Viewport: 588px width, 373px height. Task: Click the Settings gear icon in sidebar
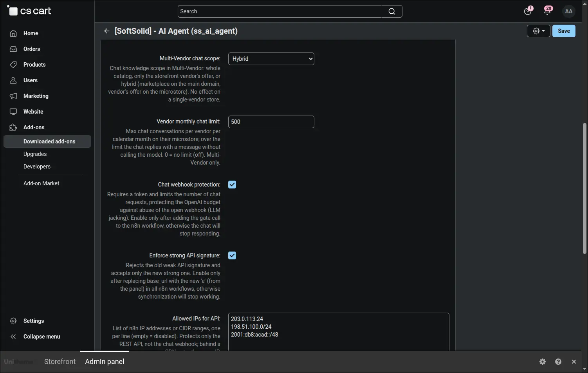[13, 321]
